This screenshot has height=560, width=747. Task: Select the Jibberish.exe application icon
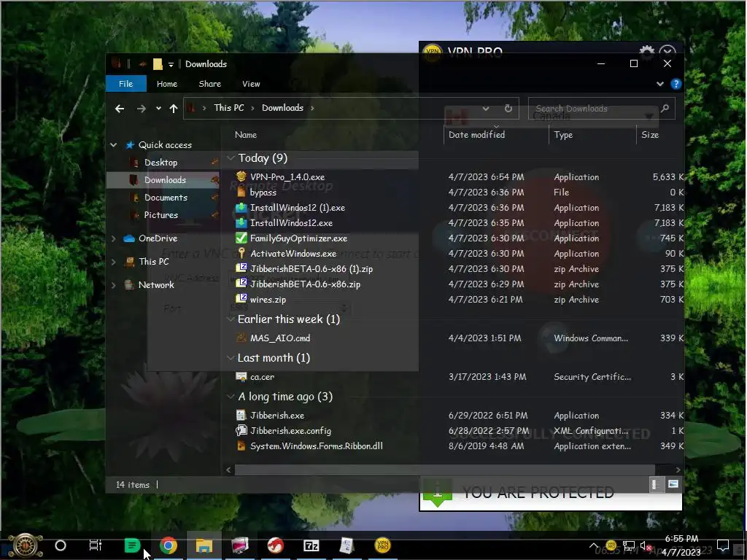(241, 415)
